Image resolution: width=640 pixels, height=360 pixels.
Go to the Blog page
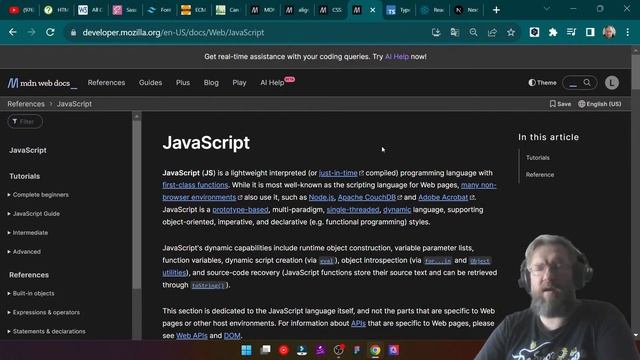point(211,82)
